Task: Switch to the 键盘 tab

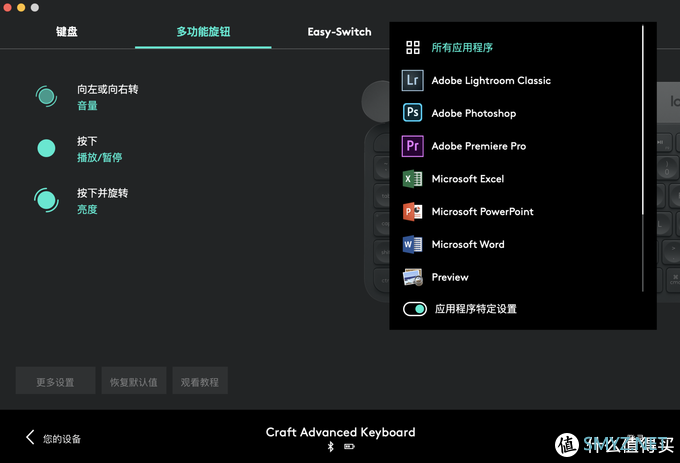Action: (x=67, y=32)
